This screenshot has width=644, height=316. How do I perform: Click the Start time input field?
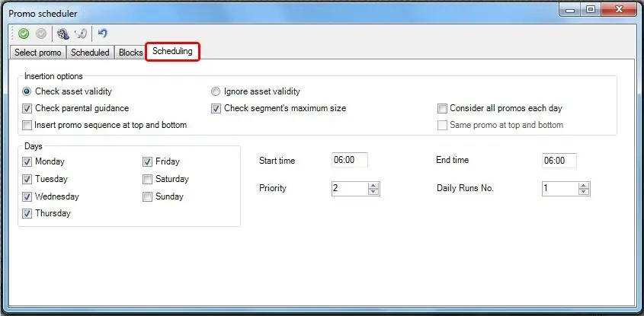tap(349, 161)
